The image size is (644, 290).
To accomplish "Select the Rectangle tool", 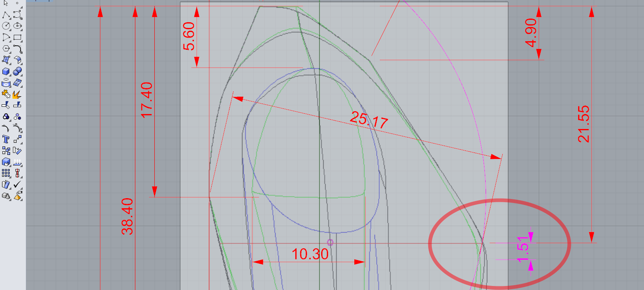I will coord(17,38).
